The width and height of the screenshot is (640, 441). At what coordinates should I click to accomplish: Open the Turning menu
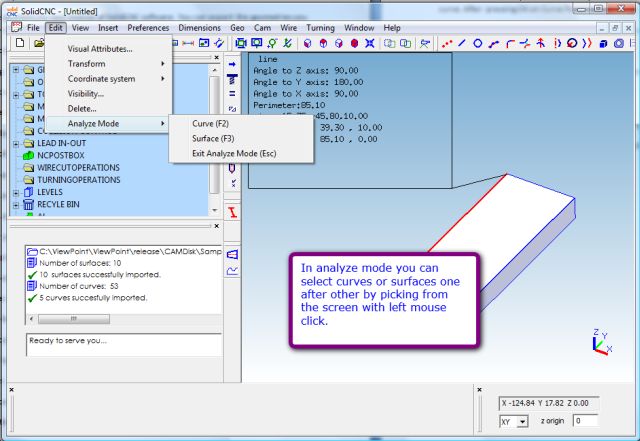pos(320,28)
